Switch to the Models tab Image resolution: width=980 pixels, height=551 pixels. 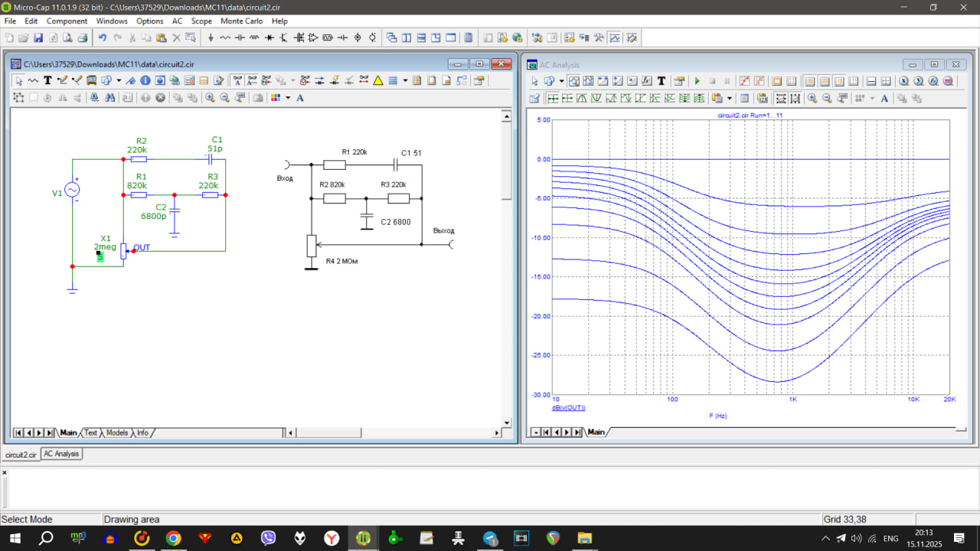click(x=116, y=432)
